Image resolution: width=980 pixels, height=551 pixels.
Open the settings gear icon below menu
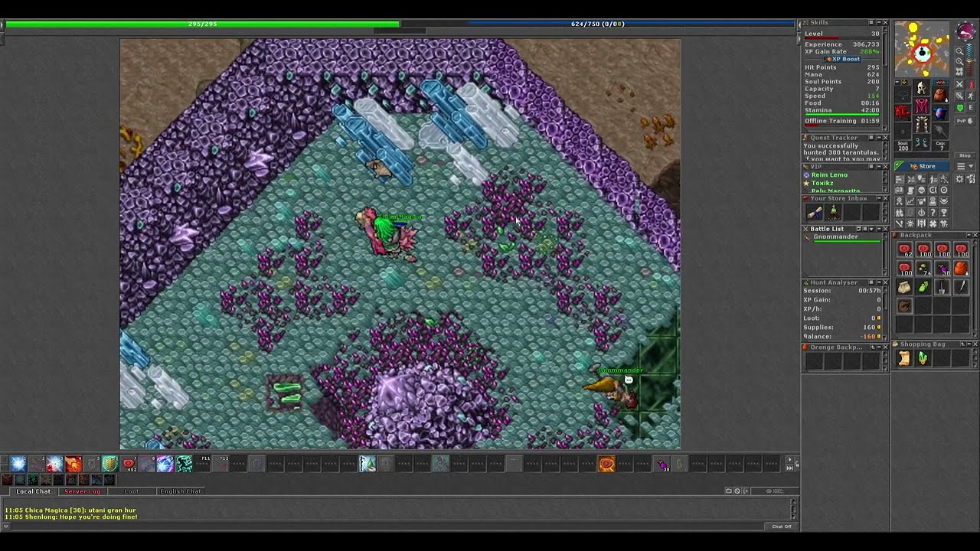click(x=959, y=178)
